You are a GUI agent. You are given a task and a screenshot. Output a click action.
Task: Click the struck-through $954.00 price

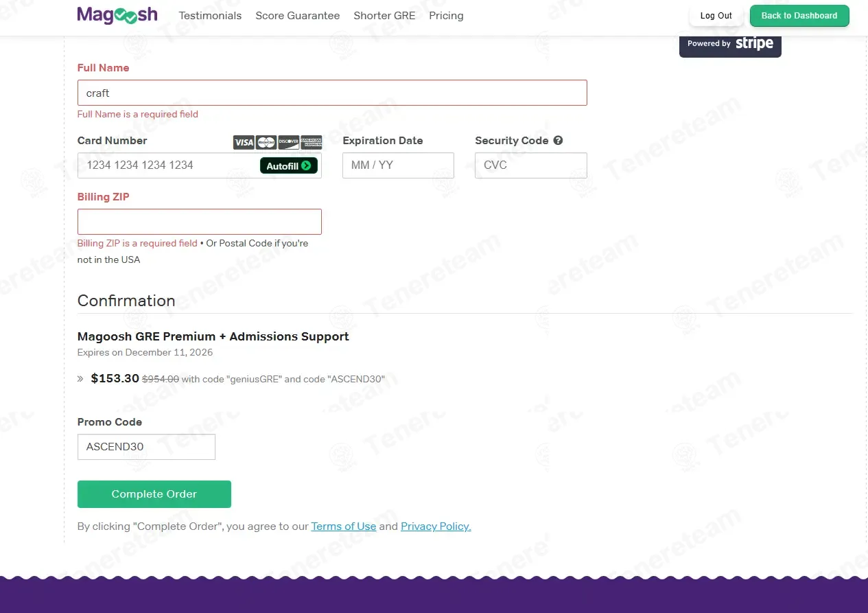[161, 379]
